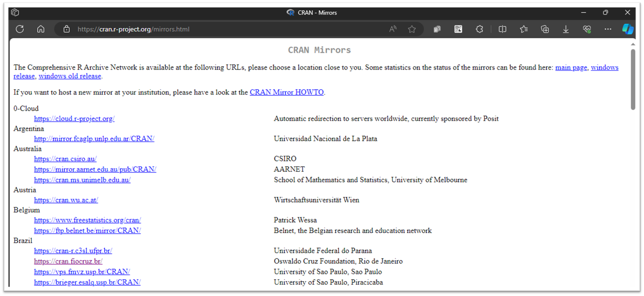Screen dimensions: 644x296
Task: Click the Austria country label
Action: coord(25,190)
